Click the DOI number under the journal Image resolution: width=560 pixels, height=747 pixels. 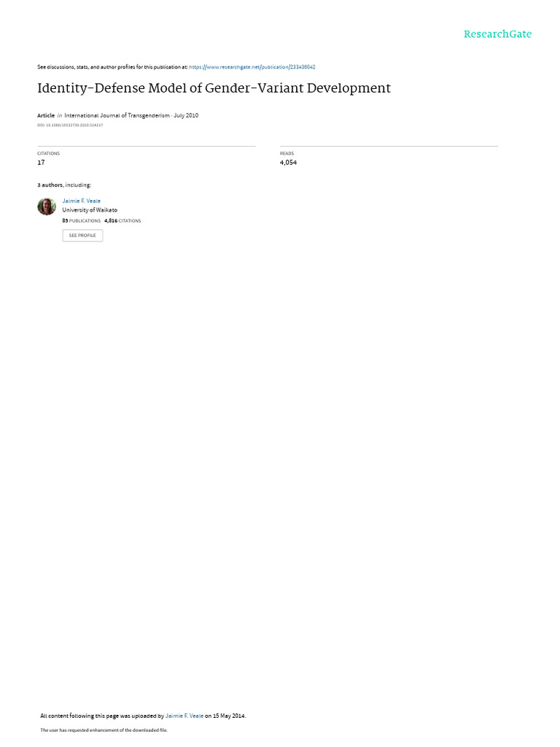click(x=70, y=125)
